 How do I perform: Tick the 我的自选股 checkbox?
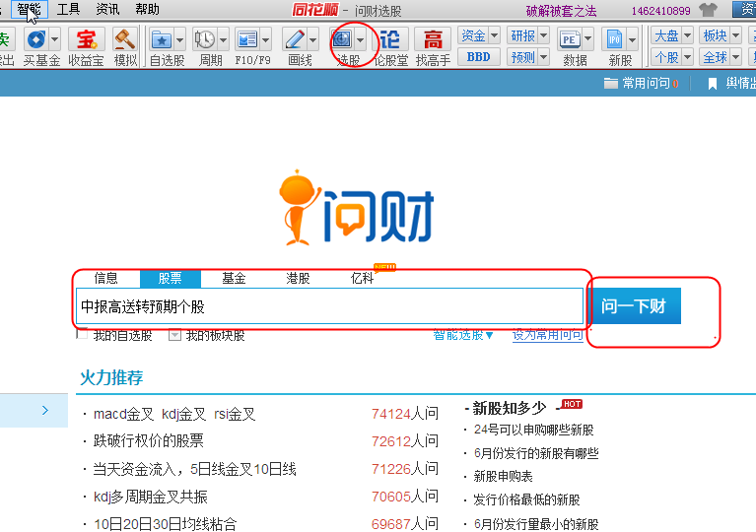[82, 334]
